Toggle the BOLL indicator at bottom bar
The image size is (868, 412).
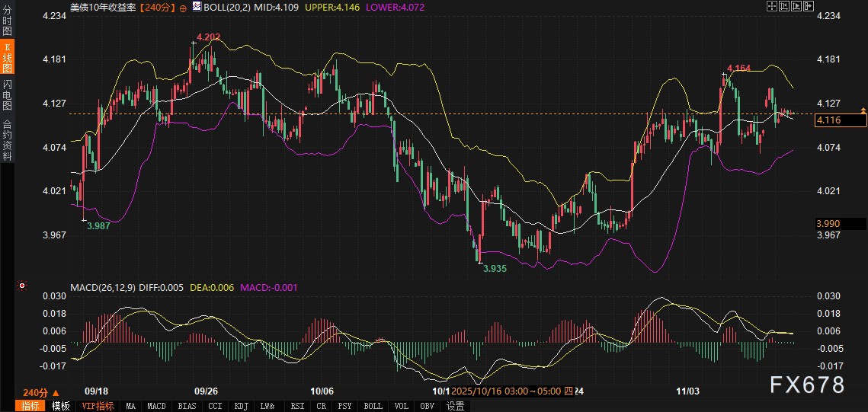pos(373,406)
